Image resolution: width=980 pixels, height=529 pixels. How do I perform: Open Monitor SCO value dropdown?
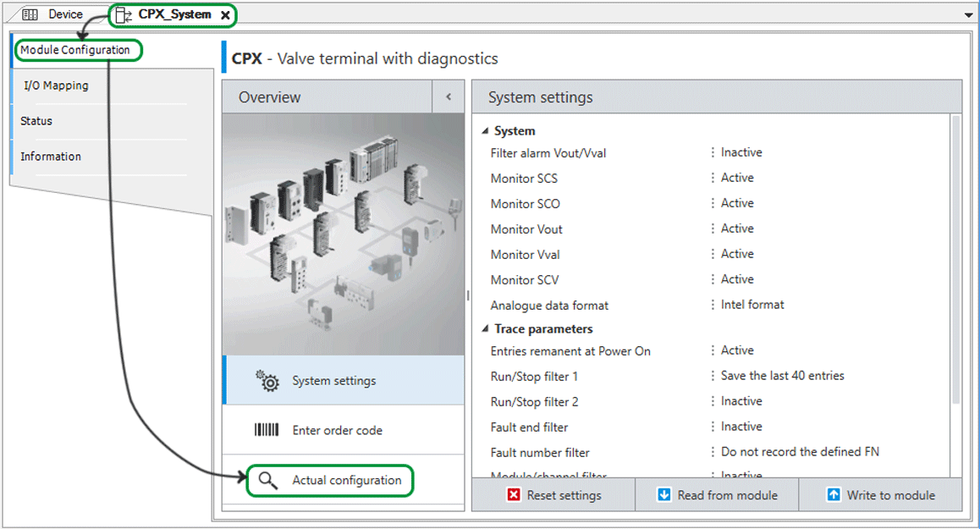click(737, 203)
